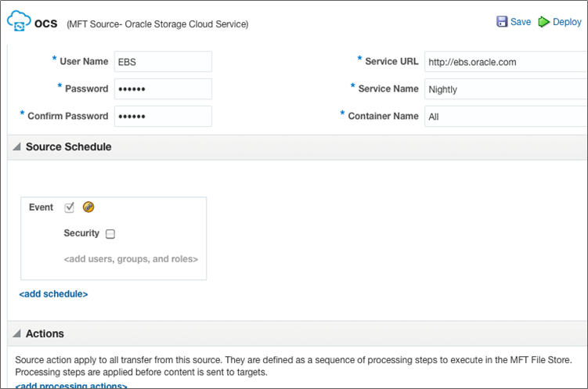The height and width of the screenshot is (389, 588).
Task: Click the Service Name input field
Action: (x=507, y=88)
